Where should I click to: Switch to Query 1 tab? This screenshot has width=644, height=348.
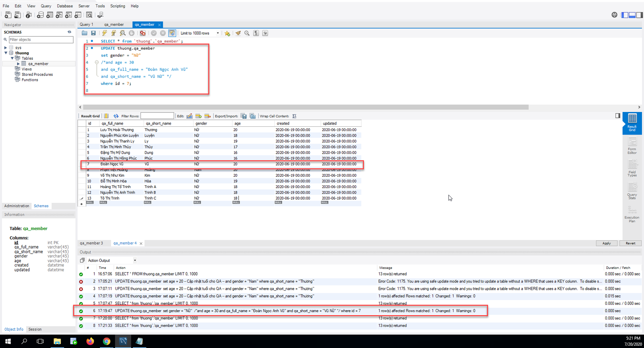coord(87,25)
